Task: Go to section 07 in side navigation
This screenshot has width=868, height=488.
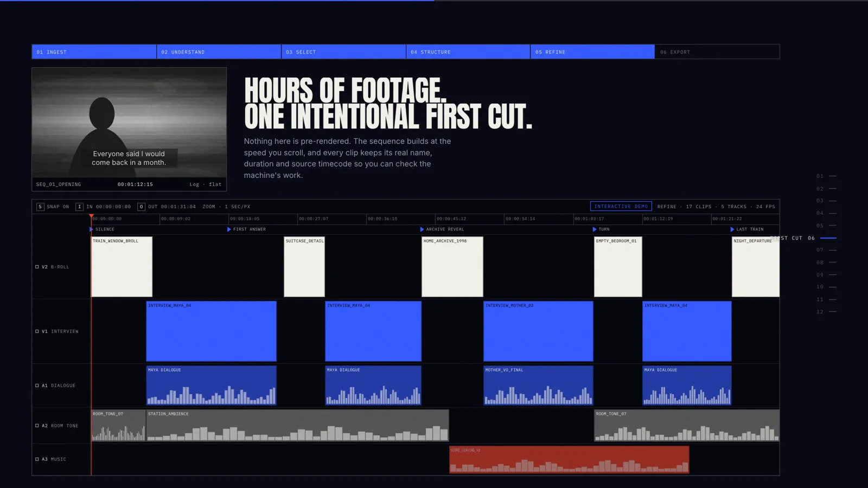Action: tap(826, 250)
